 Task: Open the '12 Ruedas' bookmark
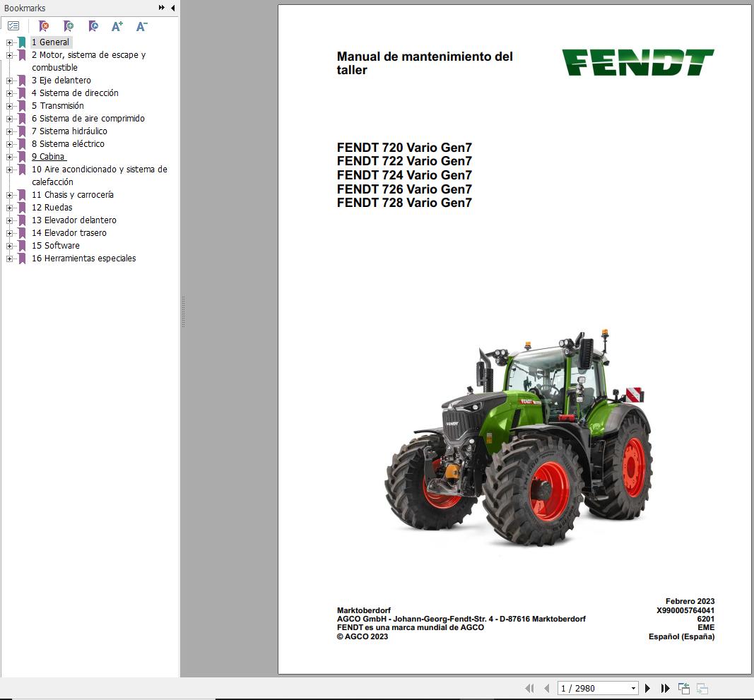pyautogui.click(x=52, y=208)
